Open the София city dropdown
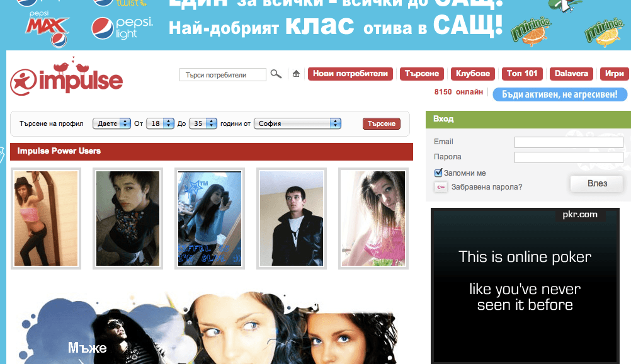This screenshot has width=631, height=364. point(298,123)
